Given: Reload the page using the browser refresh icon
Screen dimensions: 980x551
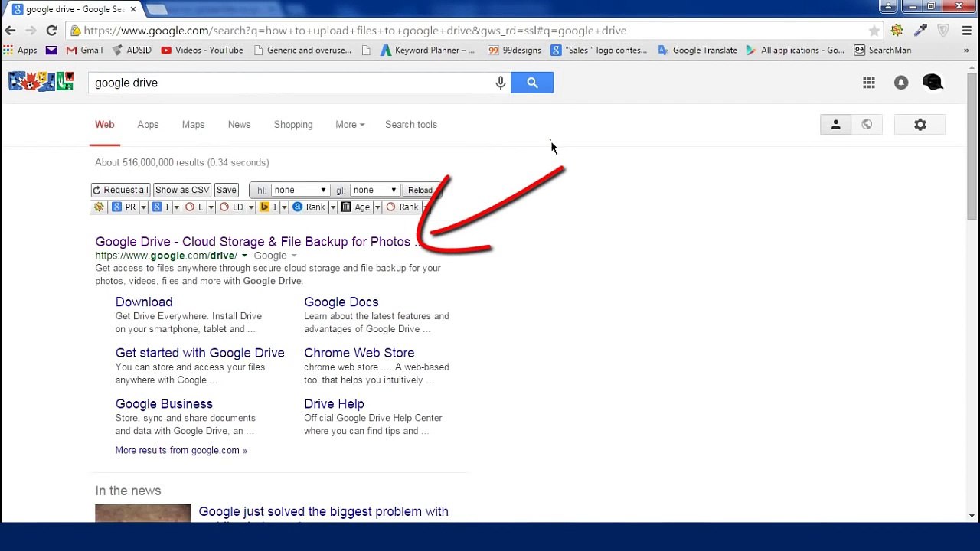Looking at the screenshot, I should [x=51, y=31].
